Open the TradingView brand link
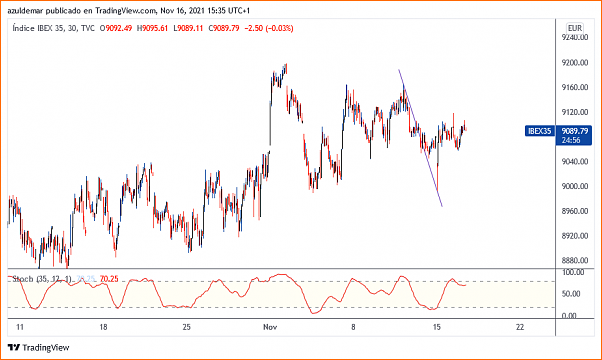This screenshot has width=602, height=360. [39, 347]
